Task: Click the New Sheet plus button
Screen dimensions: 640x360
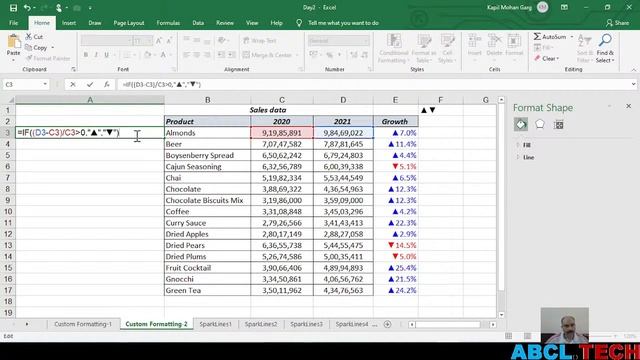Action: [387, 324]
